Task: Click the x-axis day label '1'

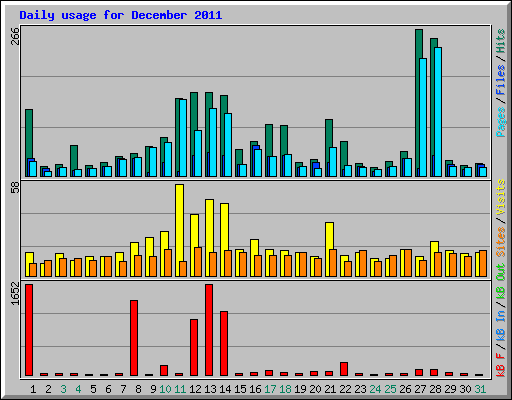Action: (33, 389)
